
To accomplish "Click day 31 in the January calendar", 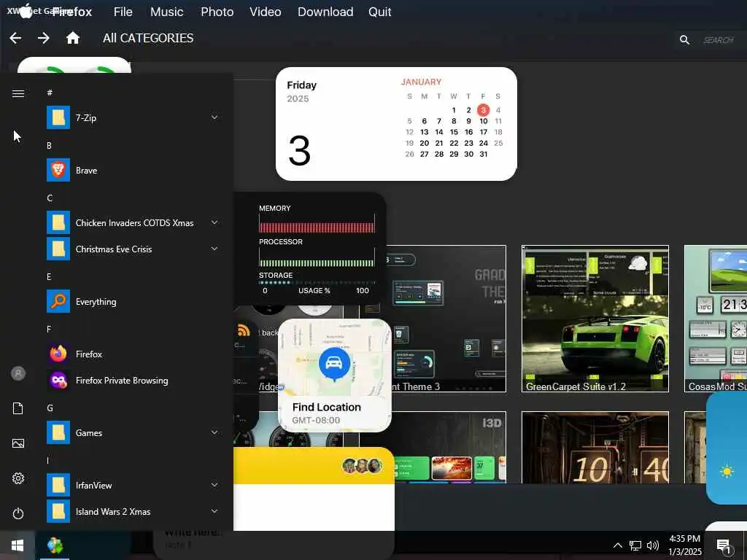I will (x=483, y=155).
